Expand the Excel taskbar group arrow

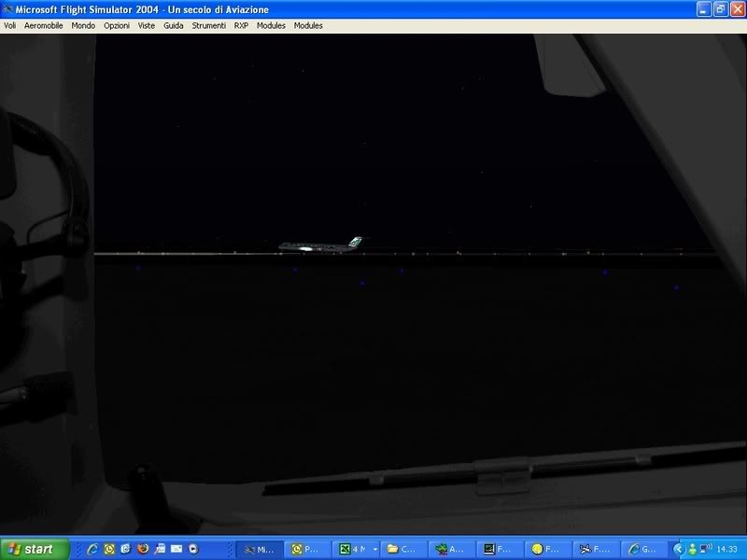[x=375, y=550]
